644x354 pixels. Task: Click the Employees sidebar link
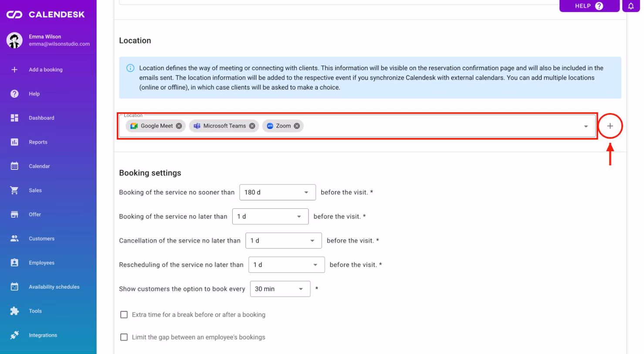click(x=41, y=263)
